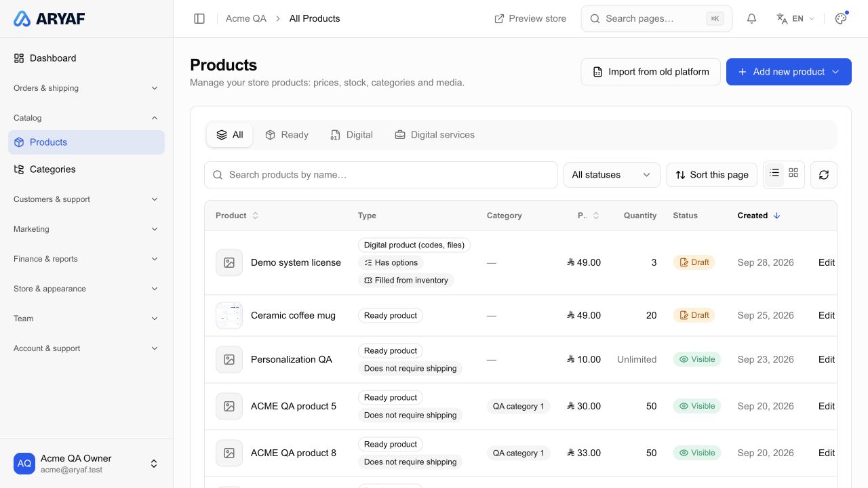868x488 pixels.
Task: Click Personalization QA image placeholder
Action: (229, 359)
